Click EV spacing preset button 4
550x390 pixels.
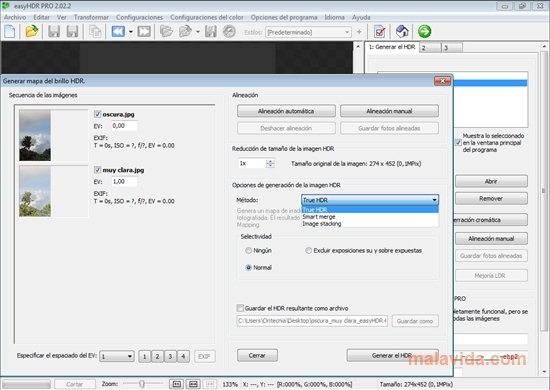[183, 356]
